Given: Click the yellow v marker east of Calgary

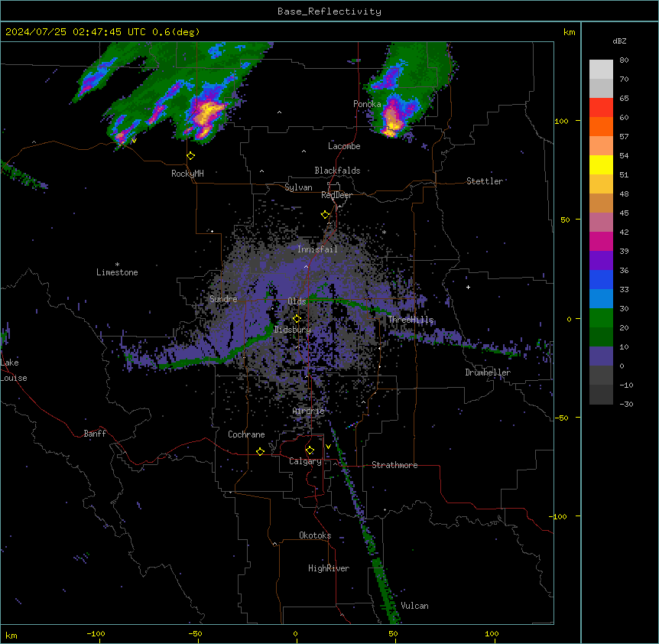Looking at the screenshot, I should [x=328, y=447].
